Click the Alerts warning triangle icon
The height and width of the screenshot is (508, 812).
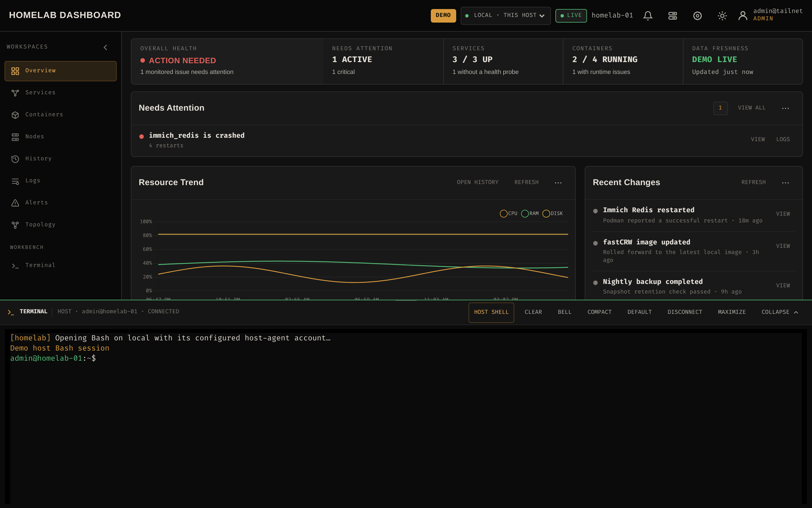point(15,203)
